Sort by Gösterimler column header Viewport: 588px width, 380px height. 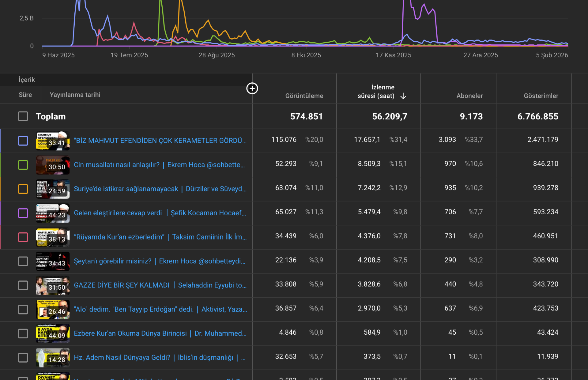click(x=541, y=96)
